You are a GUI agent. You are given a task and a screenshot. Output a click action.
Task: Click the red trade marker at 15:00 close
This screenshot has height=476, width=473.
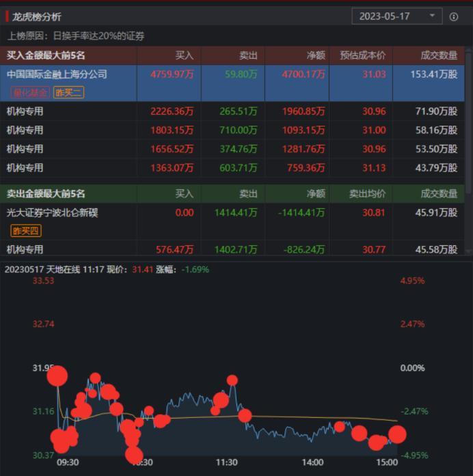pyautogui.click(x=397, y=434)
